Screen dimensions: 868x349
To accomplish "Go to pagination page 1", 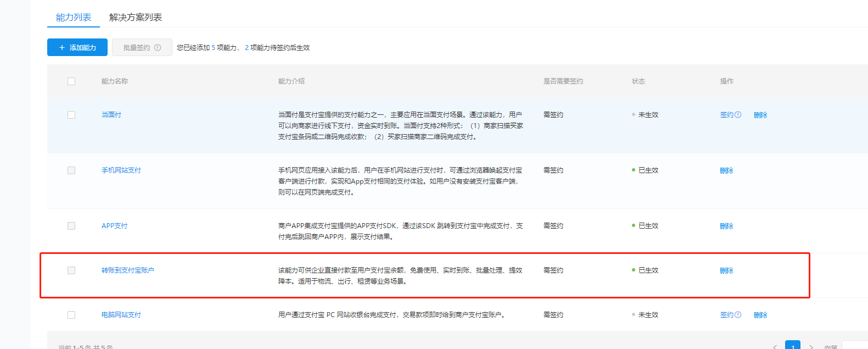I will point(793,346).
